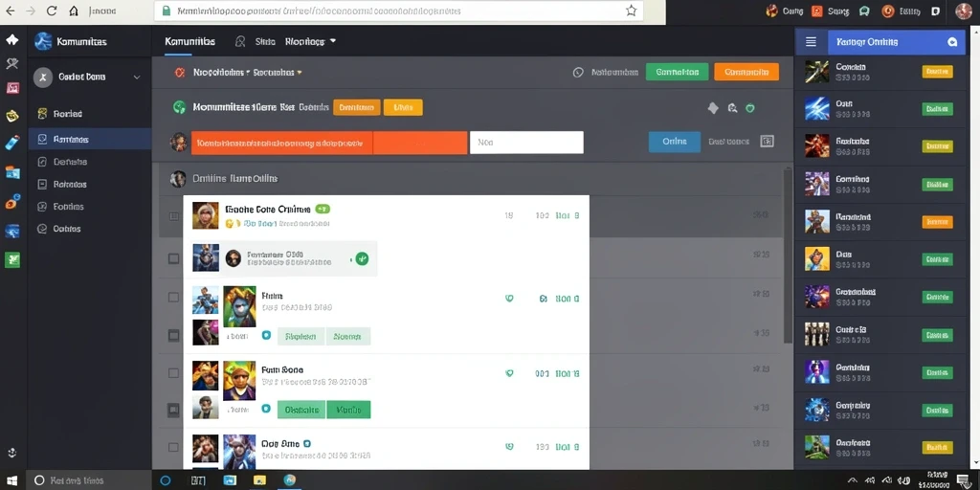The image size is (980, 490).
Task: Click the grid icon right of the Online button
Action: pos(767,142)
